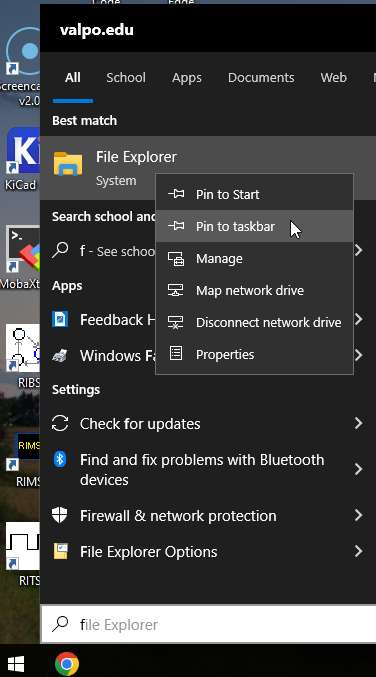Click the valpo.edu header text
The image size is (376, 677).
pyautogui.click(x=97, y=30)
